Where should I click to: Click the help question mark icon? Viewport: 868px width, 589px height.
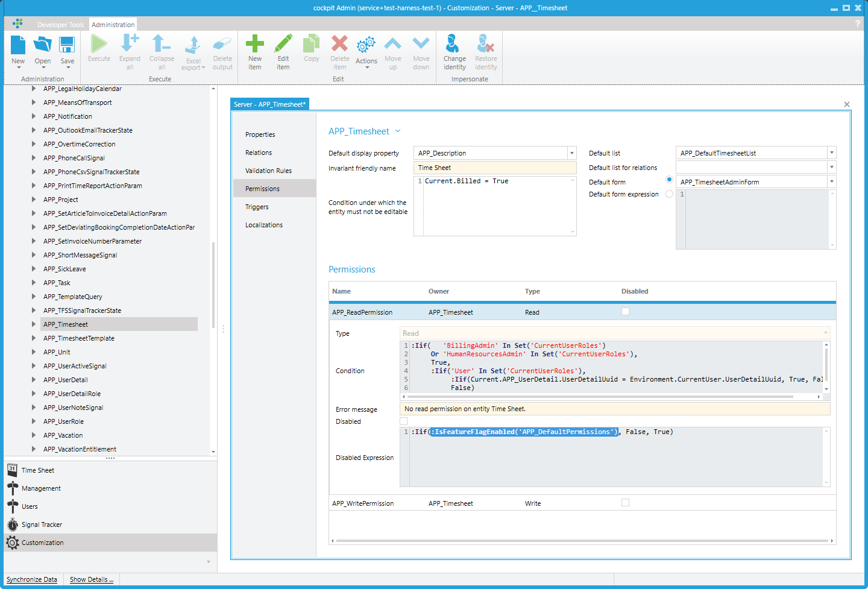coord(857,24)
